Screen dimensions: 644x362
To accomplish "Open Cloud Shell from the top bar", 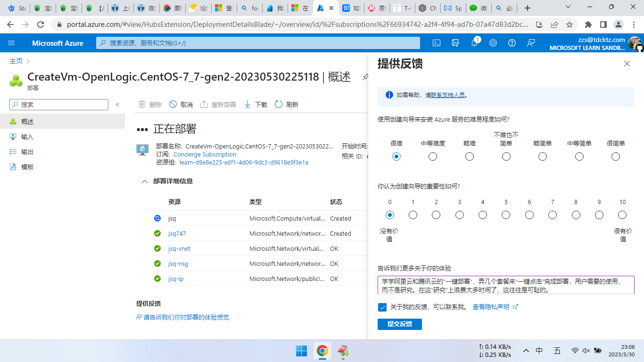I will (437, 43).
